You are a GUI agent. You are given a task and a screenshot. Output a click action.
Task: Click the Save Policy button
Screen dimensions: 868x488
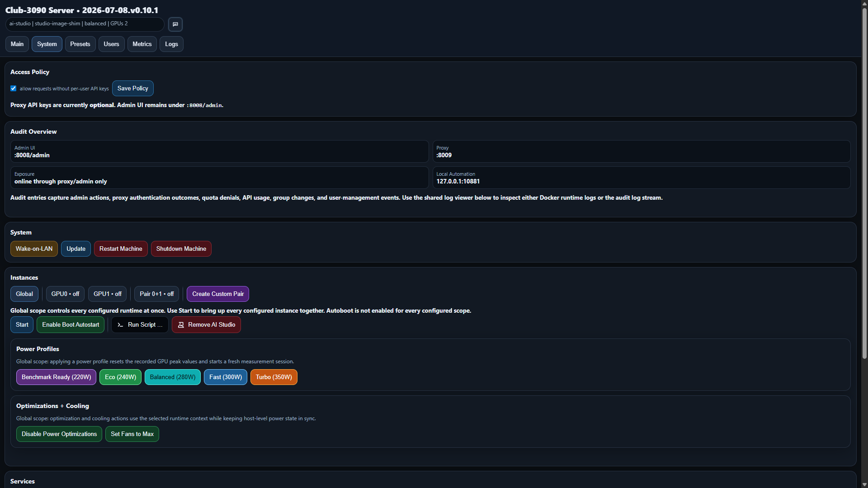[133, 89]
